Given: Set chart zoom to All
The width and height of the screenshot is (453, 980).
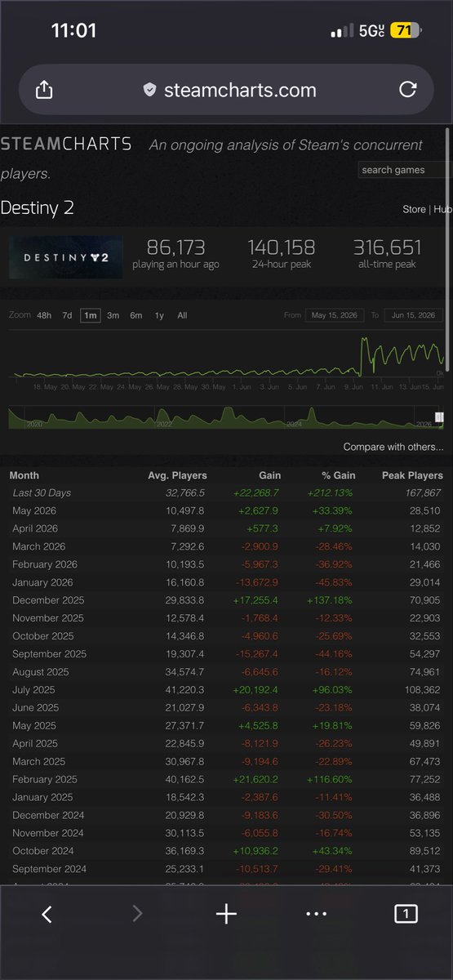Looking at the screenshot, I should pos(182,315).
